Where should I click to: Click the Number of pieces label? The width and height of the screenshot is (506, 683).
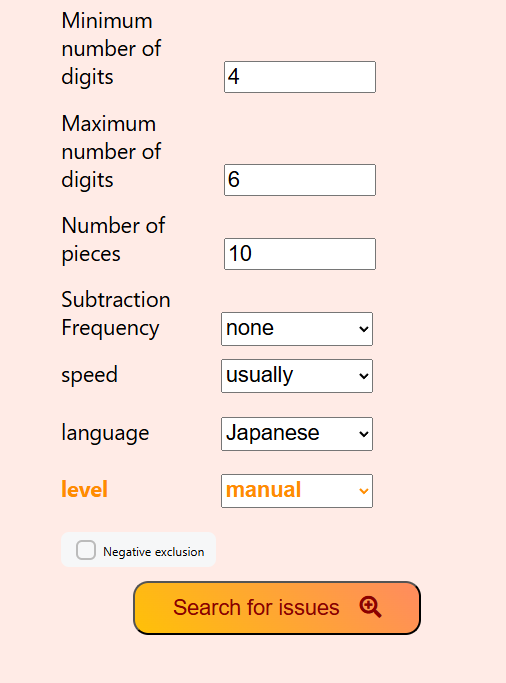(113, 240)
